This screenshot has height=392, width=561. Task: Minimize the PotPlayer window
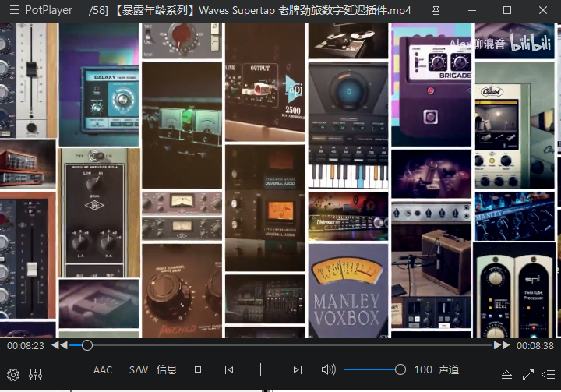[x=472, y=10]
